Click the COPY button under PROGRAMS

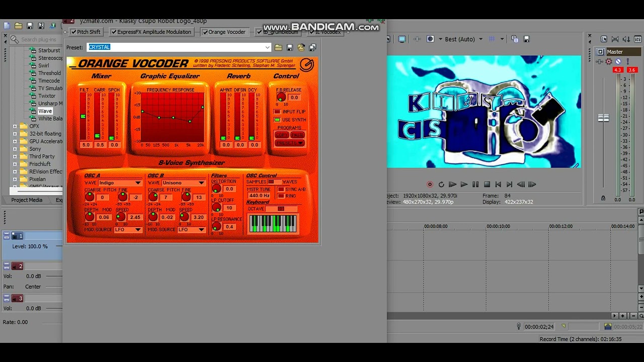[282, 135]
